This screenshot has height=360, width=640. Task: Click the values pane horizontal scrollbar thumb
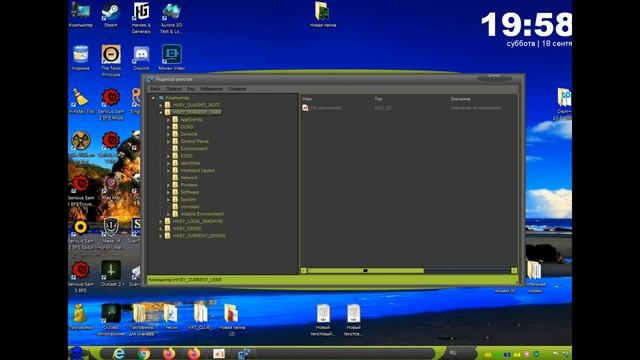coord(366,270)
